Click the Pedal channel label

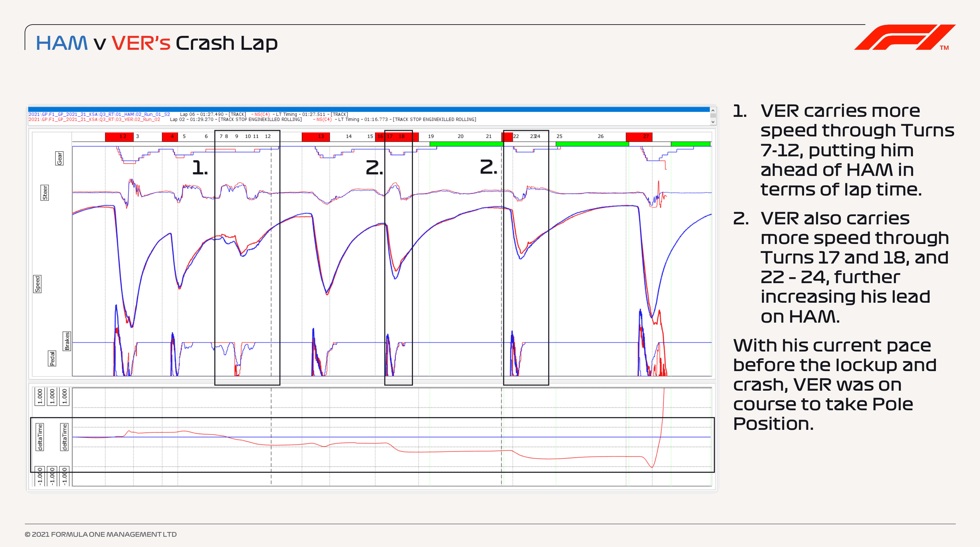pyautogui.click(x=52, y=358)
